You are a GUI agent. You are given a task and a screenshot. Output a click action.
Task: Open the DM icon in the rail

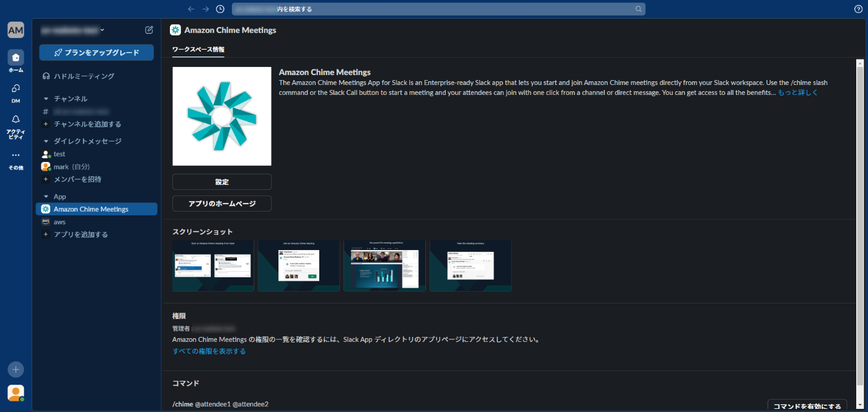tap(15, 92)
